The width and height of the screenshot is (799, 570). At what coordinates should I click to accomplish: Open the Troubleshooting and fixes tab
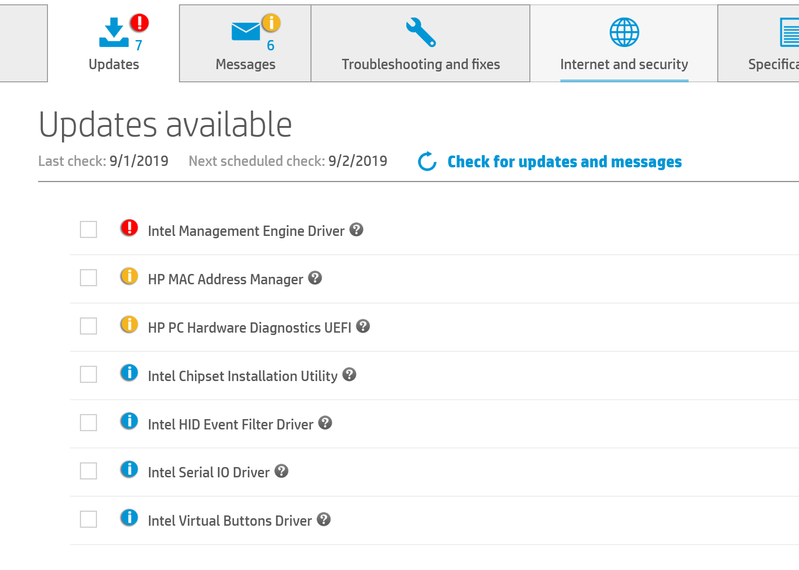click(420, 44)
